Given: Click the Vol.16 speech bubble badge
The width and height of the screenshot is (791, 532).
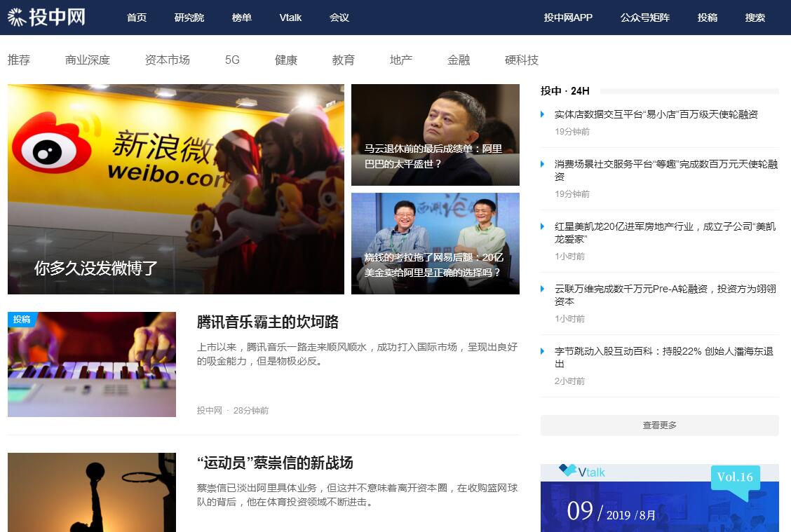Looking at the screenshot, I should point(735,478).
